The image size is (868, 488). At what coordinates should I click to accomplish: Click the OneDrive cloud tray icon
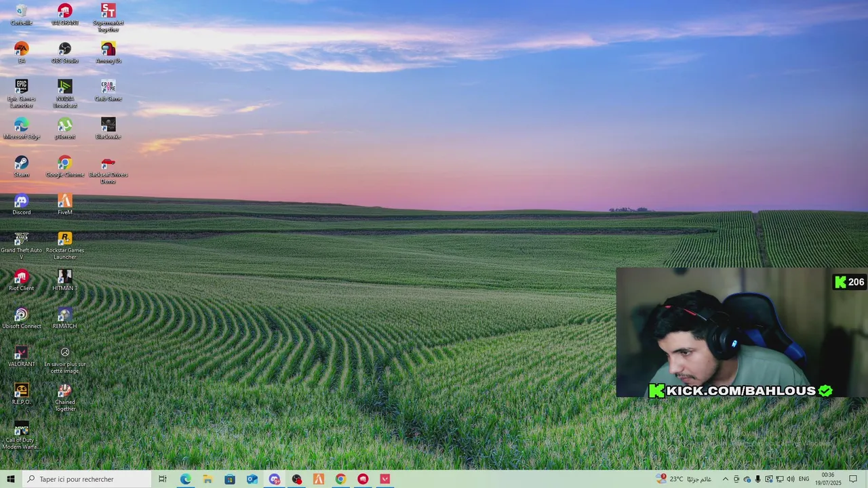coord(747,479)
